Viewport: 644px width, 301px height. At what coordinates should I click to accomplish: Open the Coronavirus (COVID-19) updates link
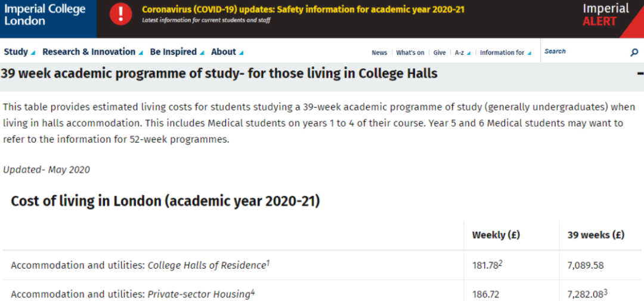[x=303, y=10]
